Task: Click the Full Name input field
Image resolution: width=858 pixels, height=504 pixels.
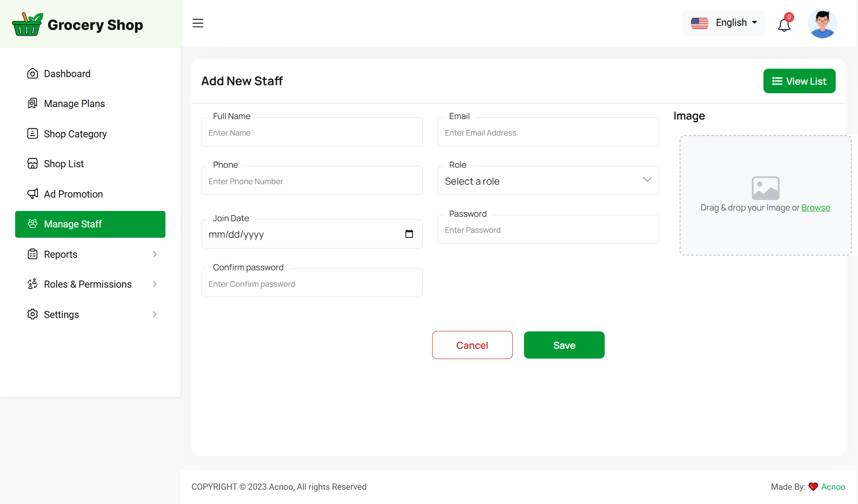Action: (x=311, y=133)
